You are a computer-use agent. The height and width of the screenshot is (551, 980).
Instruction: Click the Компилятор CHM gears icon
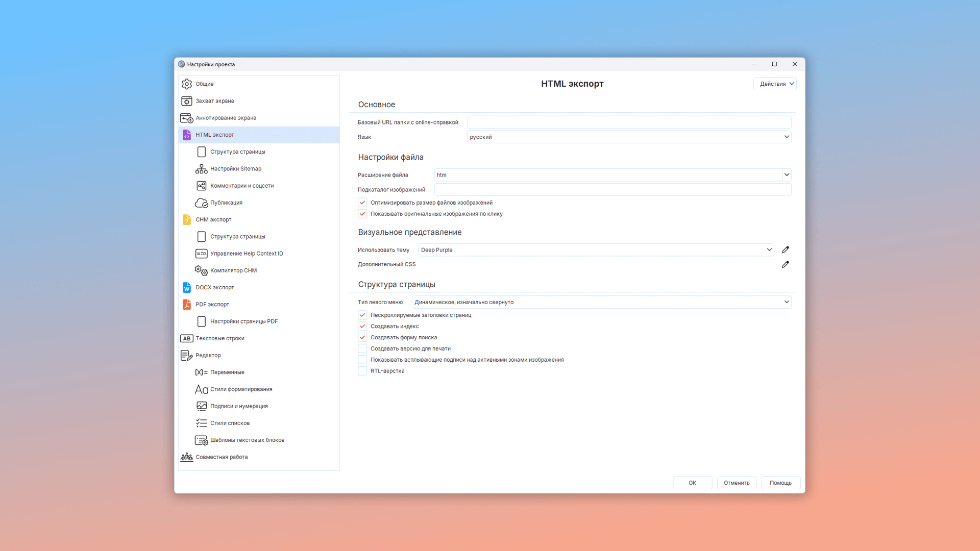click(201, 270)
